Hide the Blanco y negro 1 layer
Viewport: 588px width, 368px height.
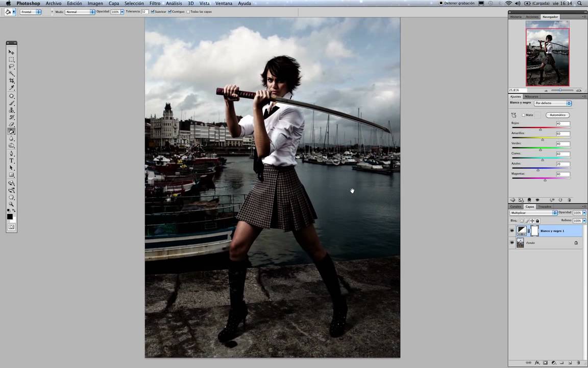[512, 231]
